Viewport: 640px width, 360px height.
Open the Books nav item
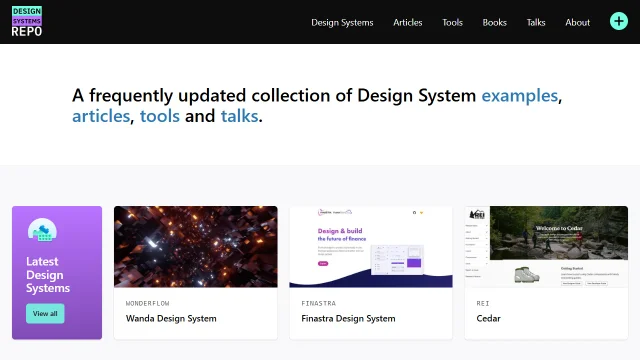[494, 22]
